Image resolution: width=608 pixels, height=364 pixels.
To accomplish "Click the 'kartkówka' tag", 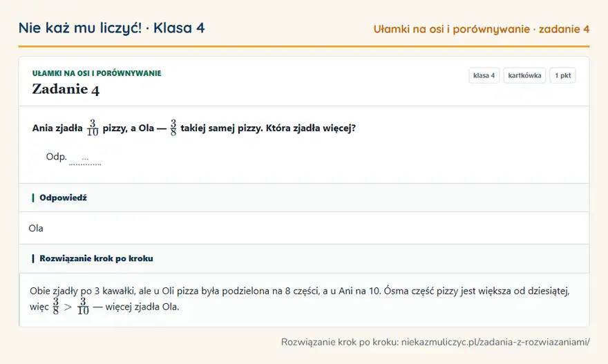I will (x=524, y=75).
